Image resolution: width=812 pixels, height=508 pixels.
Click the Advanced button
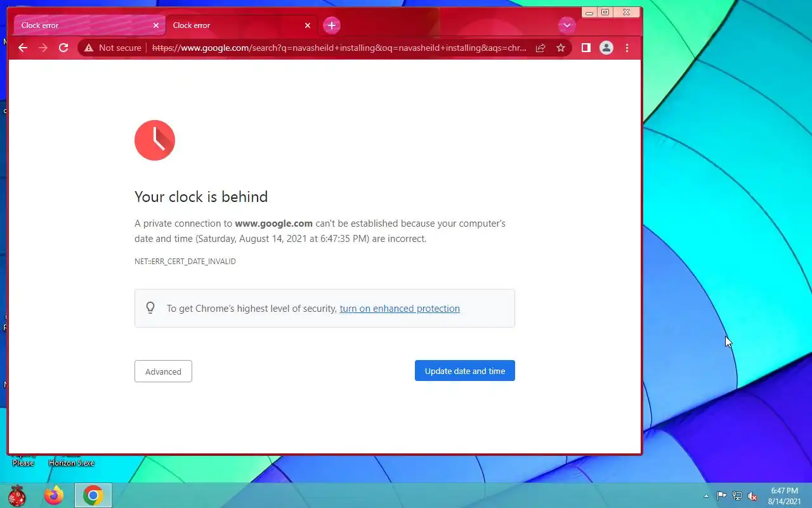pos(163,371)
